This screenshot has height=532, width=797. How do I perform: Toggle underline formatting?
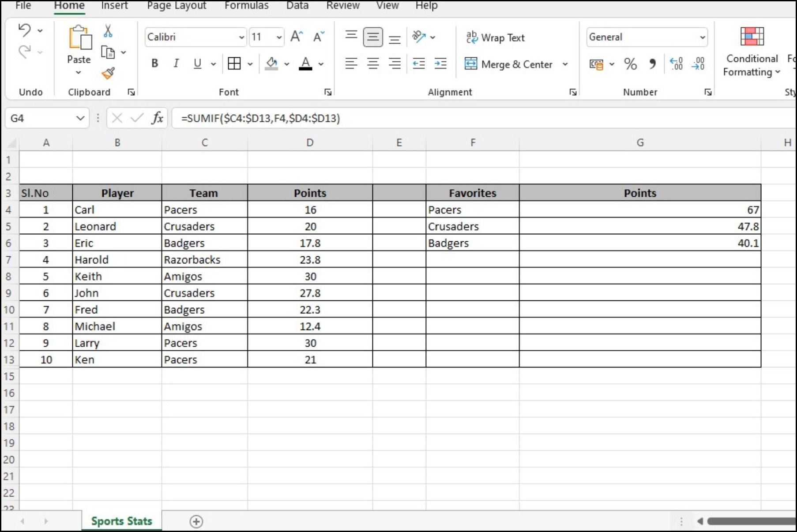197,64
